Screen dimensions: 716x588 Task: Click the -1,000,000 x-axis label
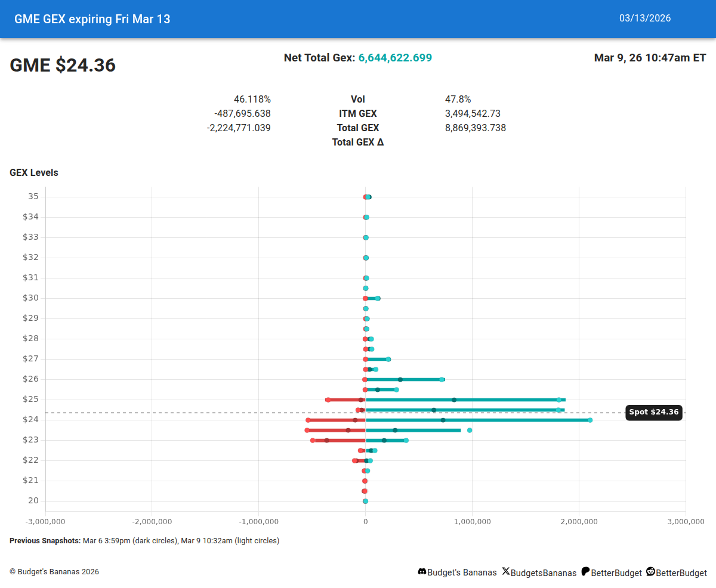click(258, 521)
